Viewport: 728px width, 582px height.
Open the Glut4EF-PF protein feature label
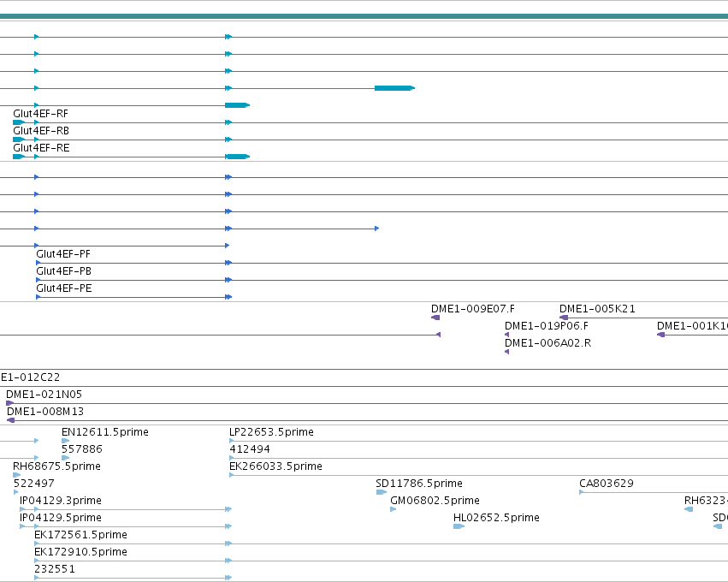click(x=63, y=254)
